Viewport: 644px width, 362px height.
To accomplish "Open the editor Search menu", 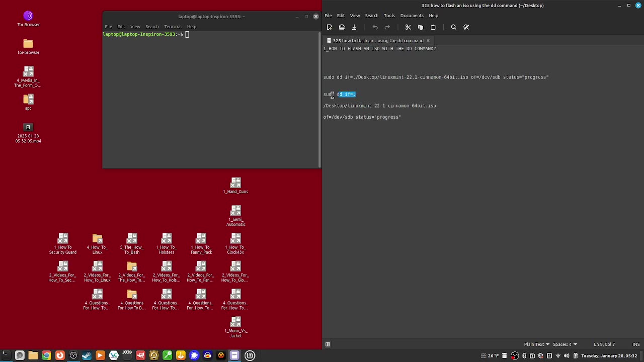I will click(x=371, y=16).
